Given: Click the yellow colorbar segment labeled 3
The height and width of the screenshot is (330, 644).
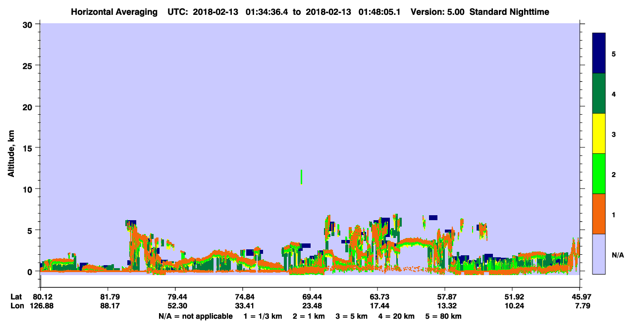Looking at the screenshot, I should click(599, 134).
